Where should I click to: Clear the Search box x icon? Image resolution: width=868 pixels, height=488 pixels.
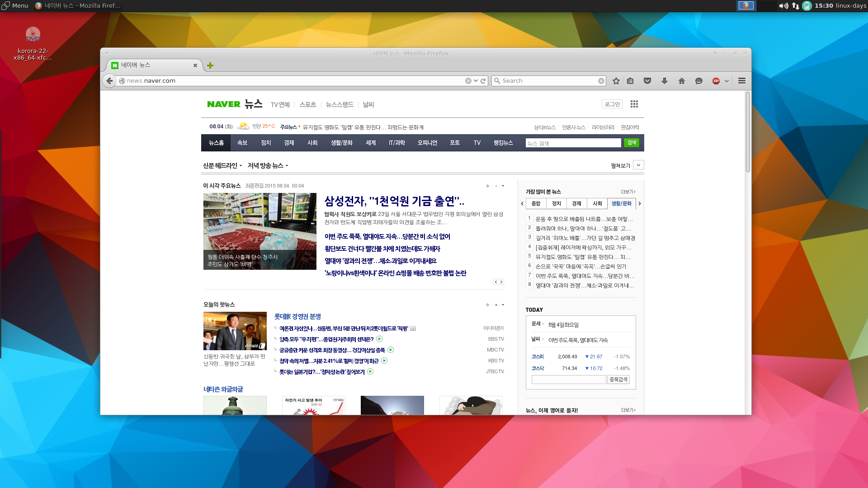click(x=601, y=81)
